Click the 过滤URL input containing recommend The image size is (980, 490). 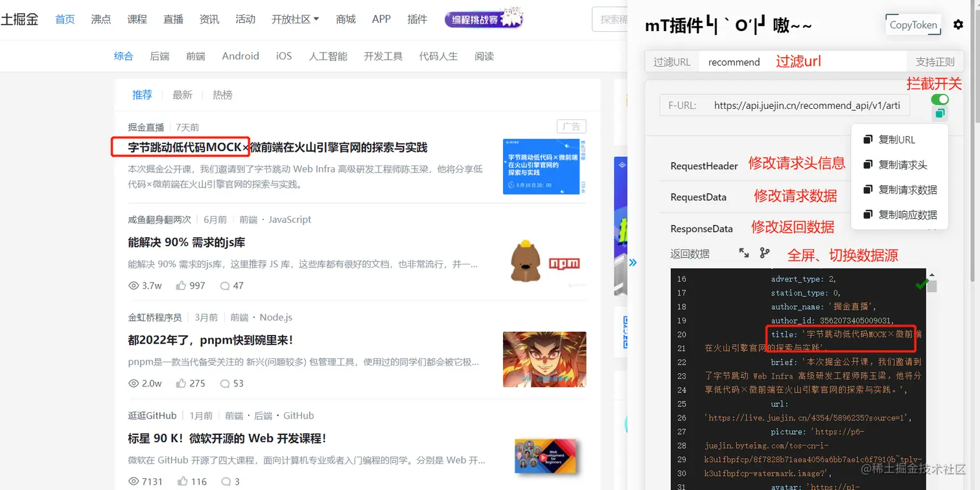point(802,62)
